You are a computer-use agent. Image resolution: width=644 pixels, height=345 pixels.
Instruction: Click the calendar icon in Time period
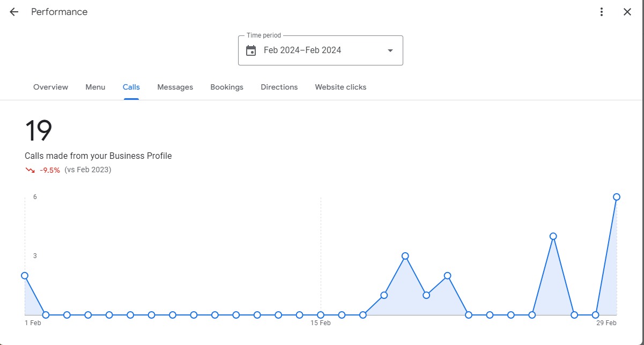coord(251,50)
